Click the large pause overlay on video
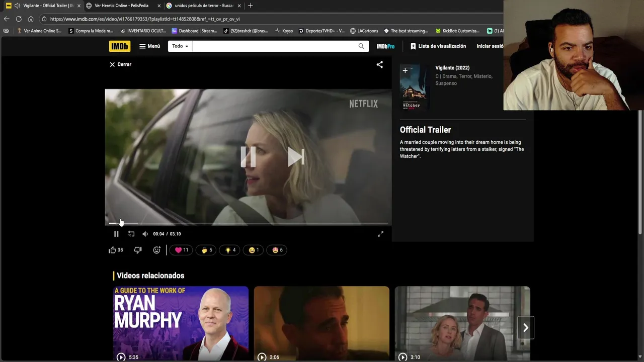 (248, 157)
